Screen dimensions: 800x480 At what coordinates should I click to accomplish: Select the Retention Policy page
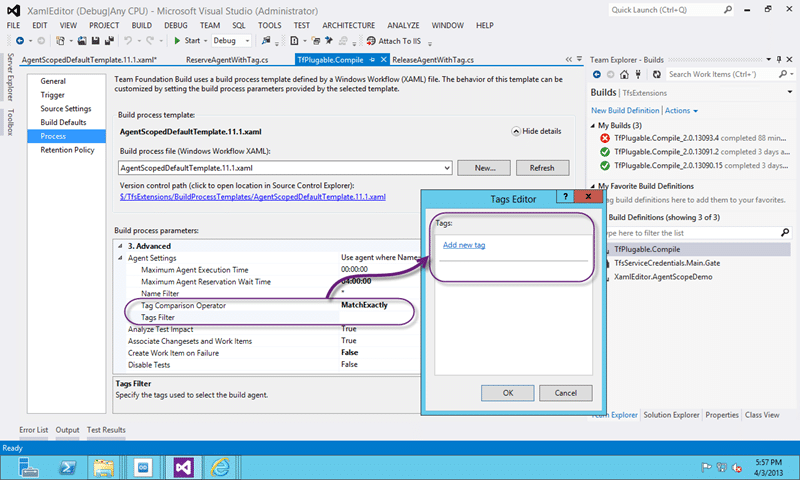click(67, 150)
